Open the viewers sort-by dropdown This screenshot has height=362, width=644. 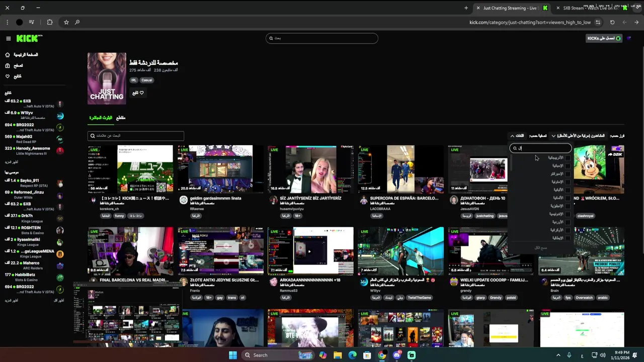point(578,136)
